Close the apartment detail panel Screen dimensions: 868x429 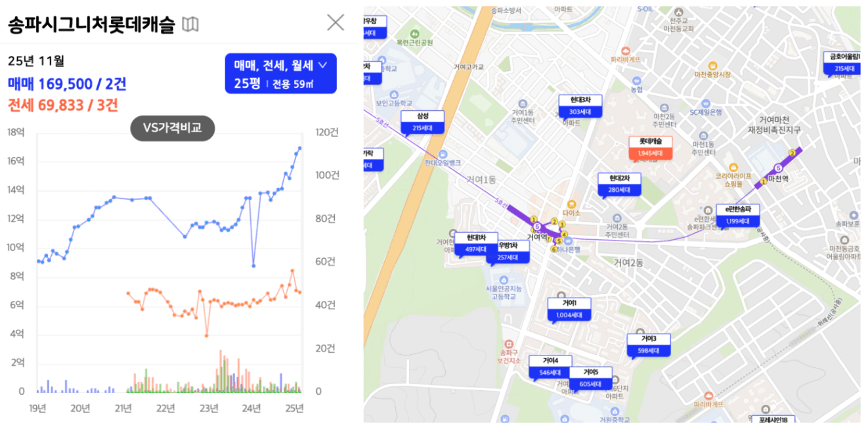pyautogui.click(x=336, y=23)
